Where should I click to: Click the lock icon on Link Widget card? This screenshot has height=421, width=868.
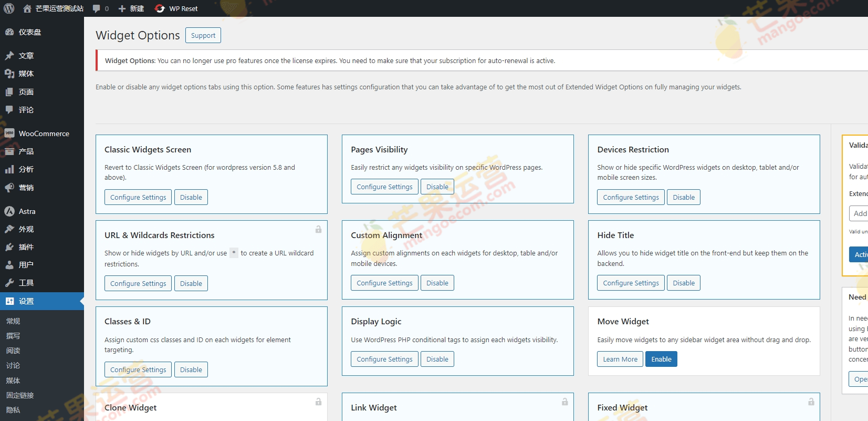(x=564, y=402)
